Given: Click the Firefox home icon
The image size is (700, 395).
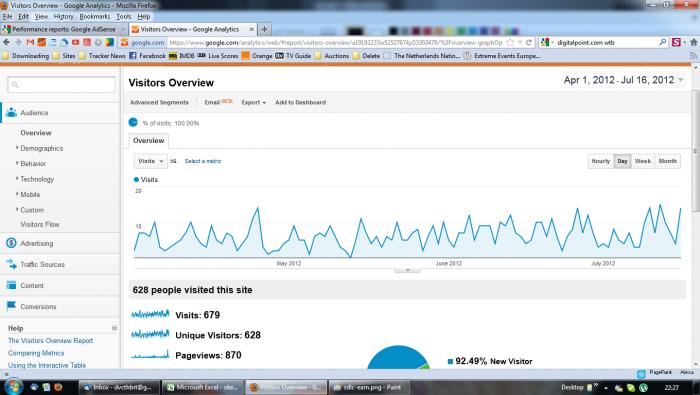Looking at the screenshot, I should pyautogui.click(x=694, y=42).
